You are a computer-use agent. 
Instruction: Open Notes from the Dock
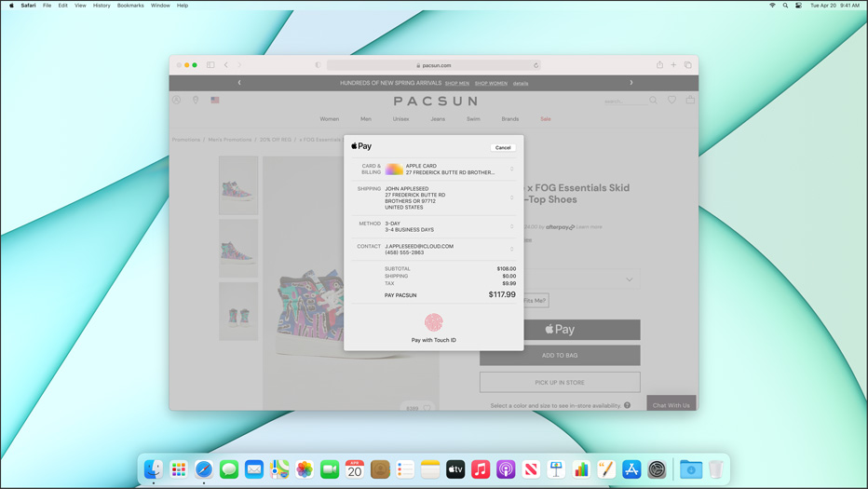pos(430,469)
